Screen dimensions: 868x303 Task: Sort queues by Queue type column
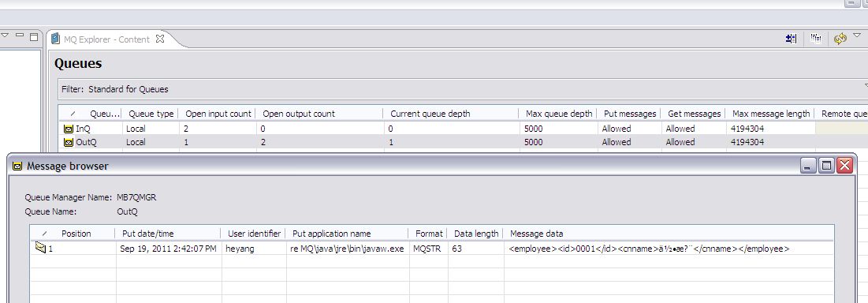pyautogui.click(x=151, y=114)
